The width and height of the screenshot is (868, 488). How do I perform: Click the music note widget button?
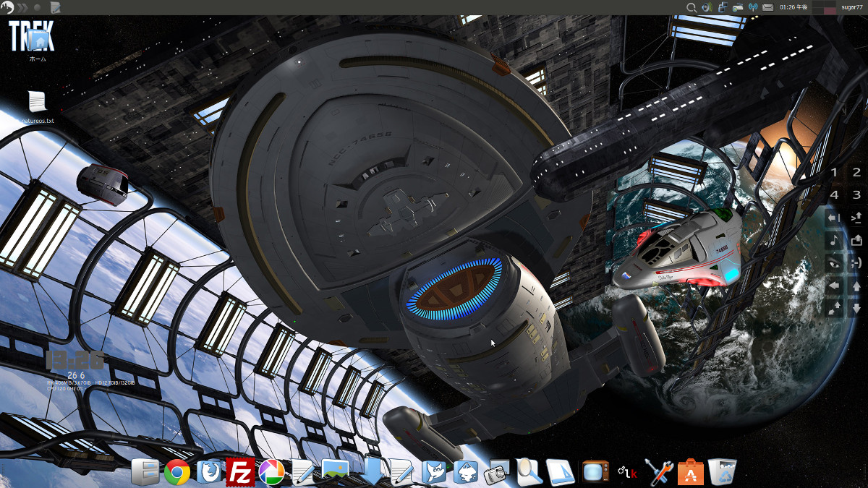pyautogui.click(x=834, y=240)
